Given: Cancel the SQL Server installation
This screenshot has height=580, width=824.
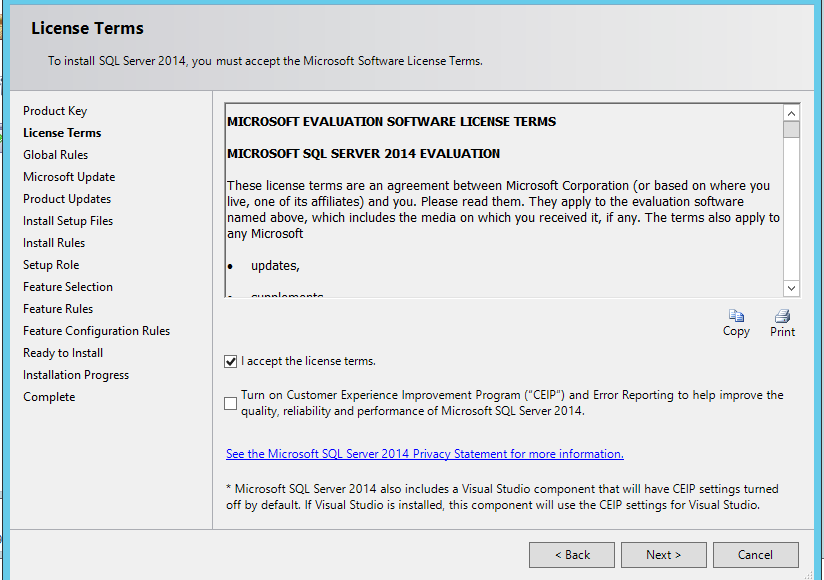Looking at the screenshot, I should coord(755,555).
